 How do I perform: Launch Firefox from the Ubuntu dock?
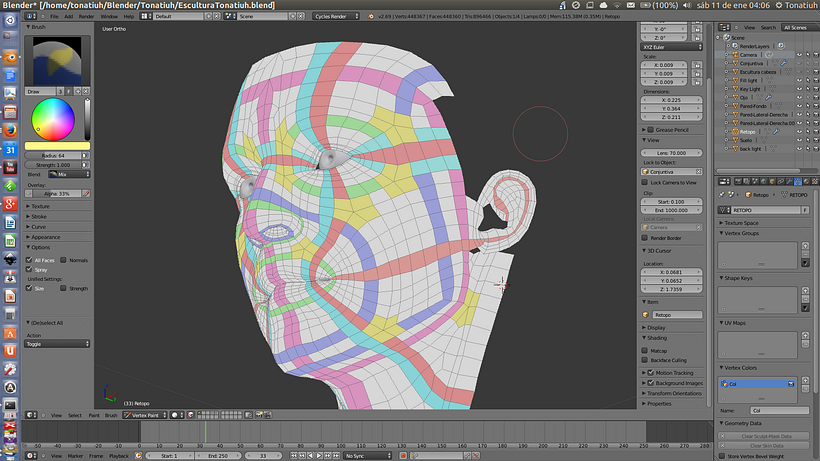coord(10,131)
